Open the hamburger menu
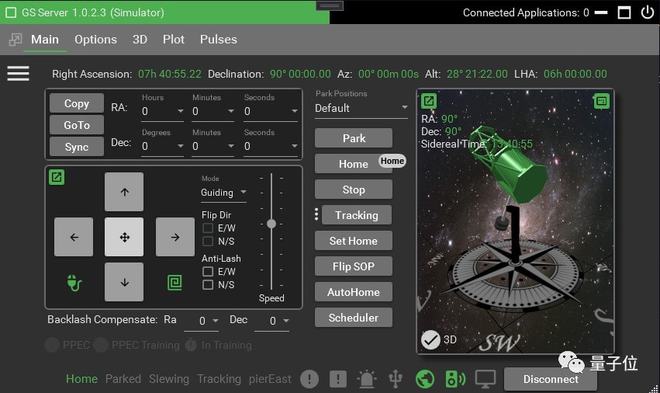 [18, 73]
